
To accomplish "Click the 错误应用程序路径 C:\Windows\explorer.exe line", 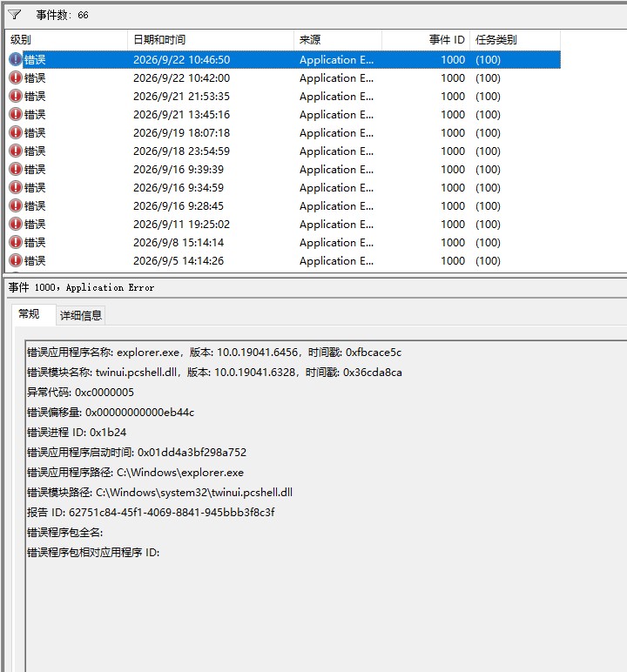I will pyautogui.click(x=135, y=473).
